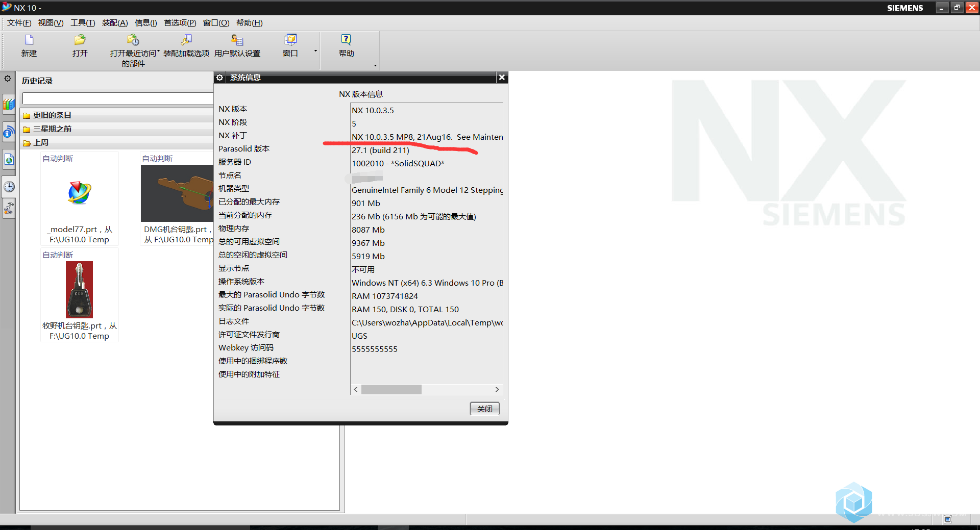Open the blue info broadcast resource tab
This screenshot has height=530, width=980.
(9, 133)
